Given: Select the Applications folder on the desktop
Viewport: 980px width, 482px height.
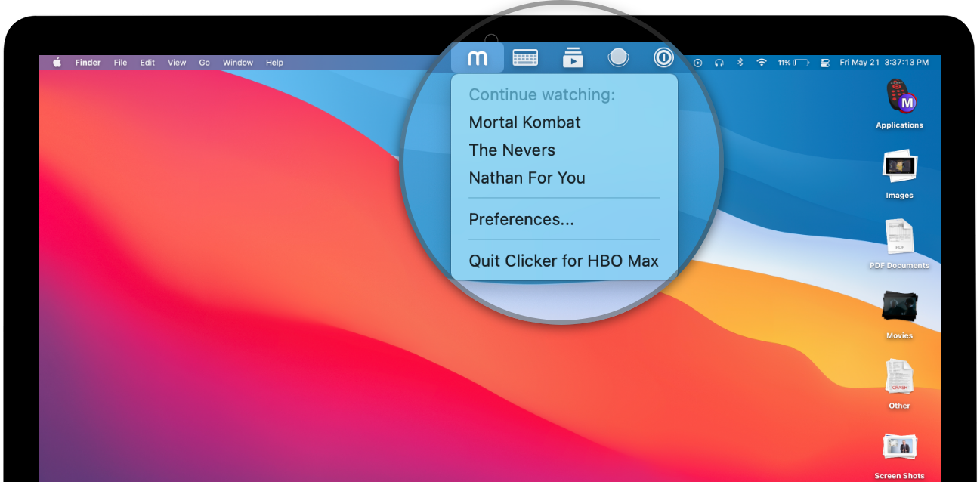Looking at the screenshot, I should [899, 104].
